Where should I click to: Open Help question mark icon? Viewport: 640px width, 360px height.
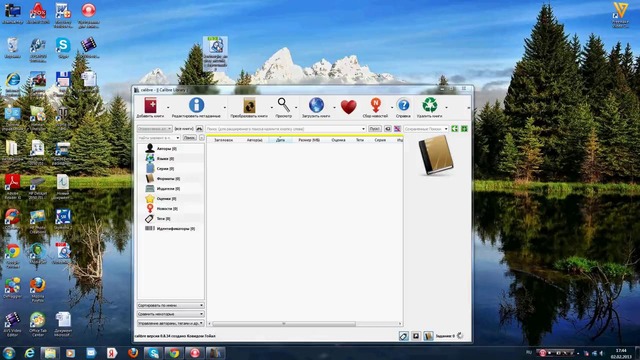click(x=403, y=105)
